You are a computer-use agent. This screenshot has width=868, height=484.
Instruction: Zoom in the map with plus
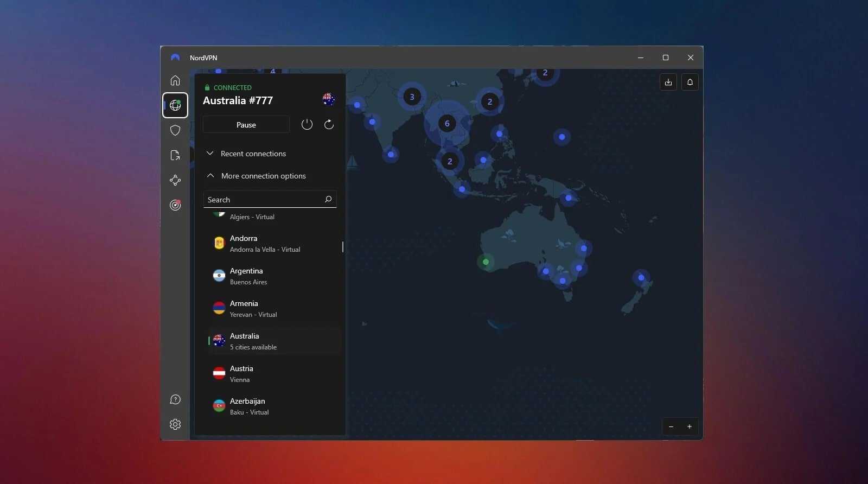[690, 426]
